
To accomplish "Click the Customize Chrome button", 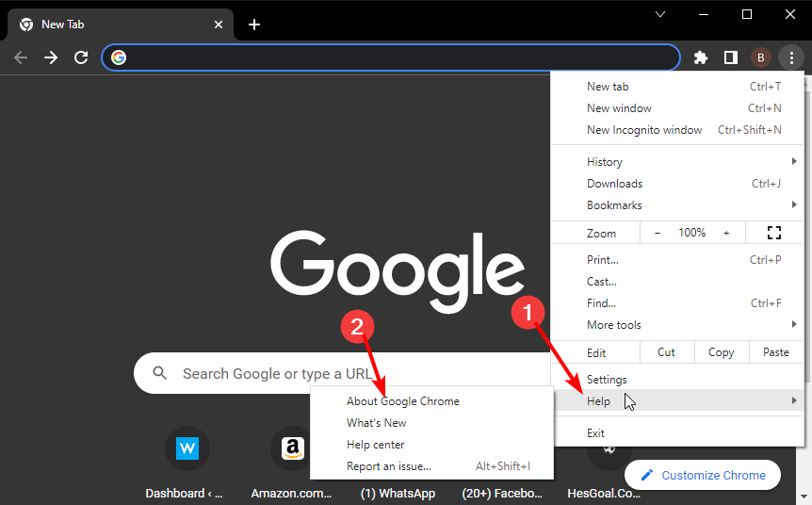I will (x=703, y=475).
